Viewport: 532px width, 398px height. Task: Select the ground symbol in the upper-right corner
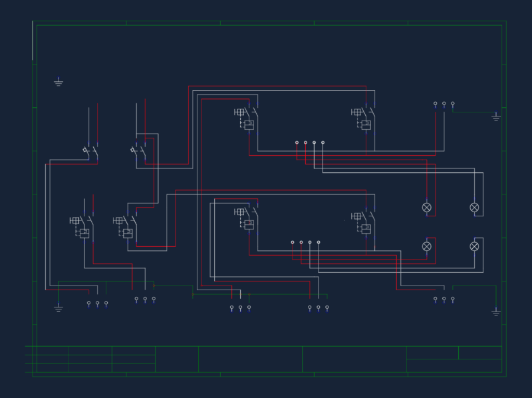496,116
